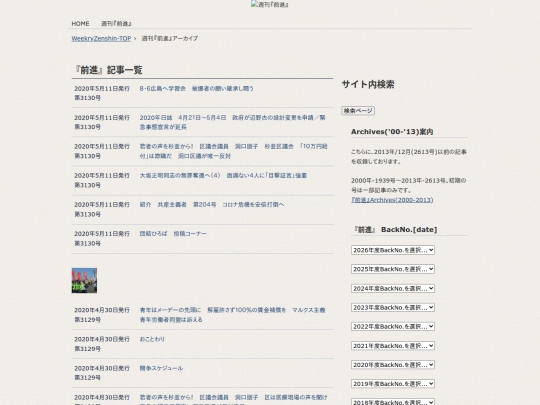Select the サイト内検索 heading text

(368, 84)
